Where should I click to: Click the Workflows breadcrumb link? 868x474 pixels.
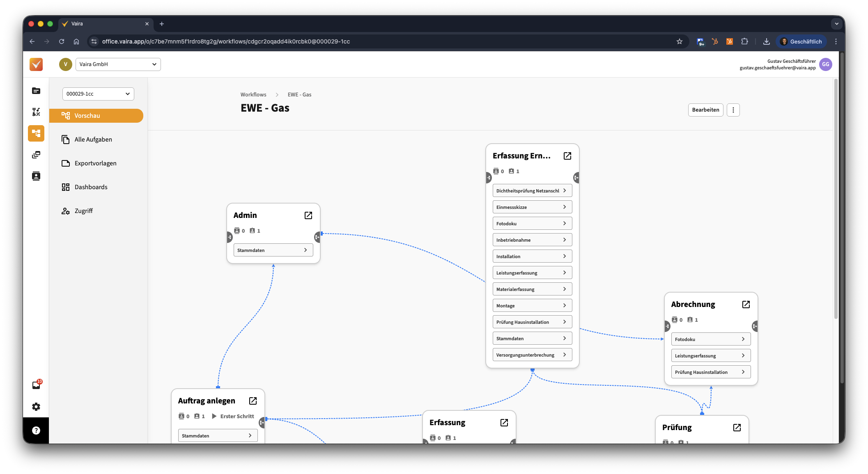pos(253,95)
